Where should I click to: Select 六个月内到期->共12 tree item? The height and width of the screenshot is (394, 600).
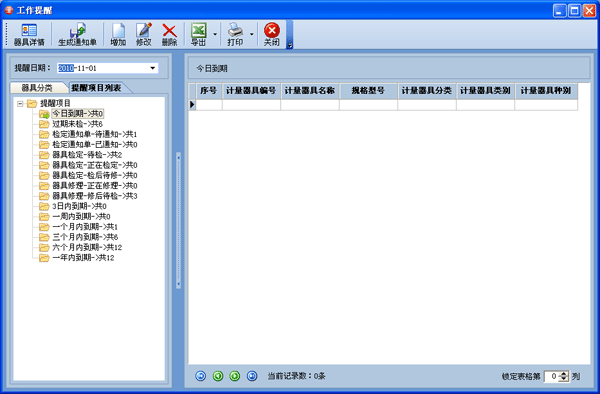click(87, 248)
